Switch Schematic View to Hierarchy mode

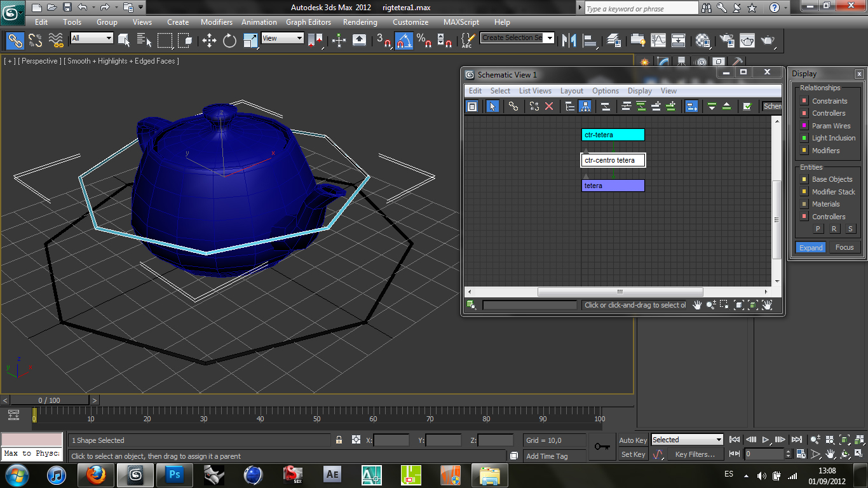pos(570,107)
